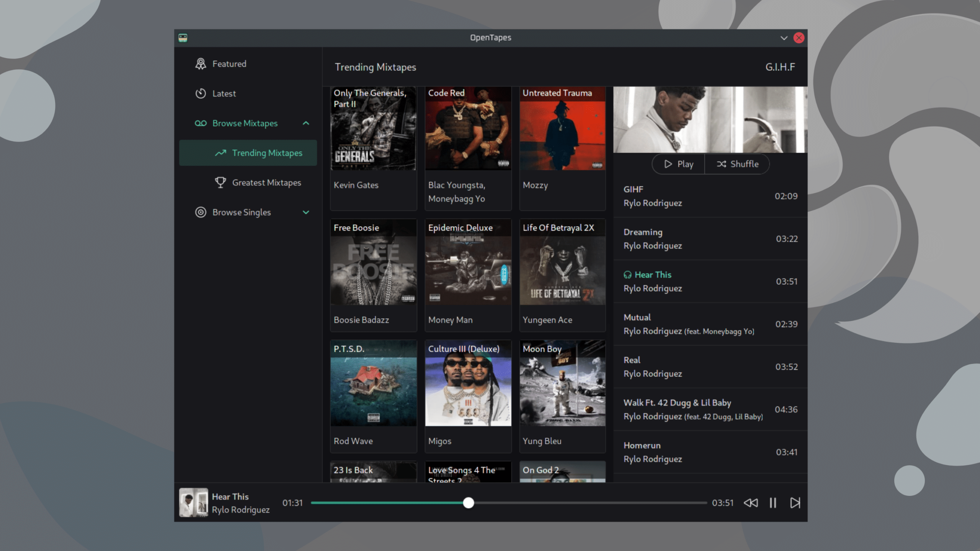The width and height of the screenshot is (980, 551).
Task: Pause the current track
Action: 773,503
